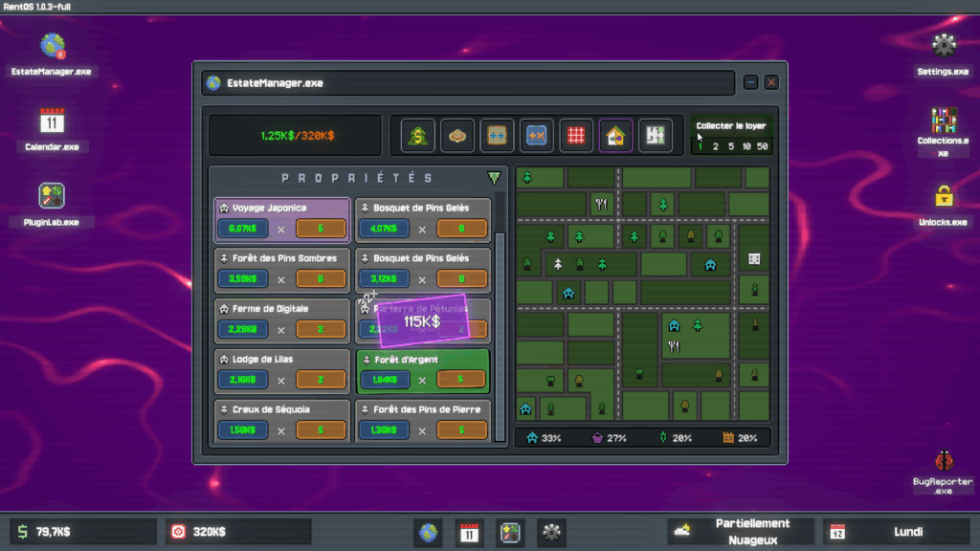Minimize the EstateManager.exe window
Viewport: 980px width, 551px height.
click(750, 82)
